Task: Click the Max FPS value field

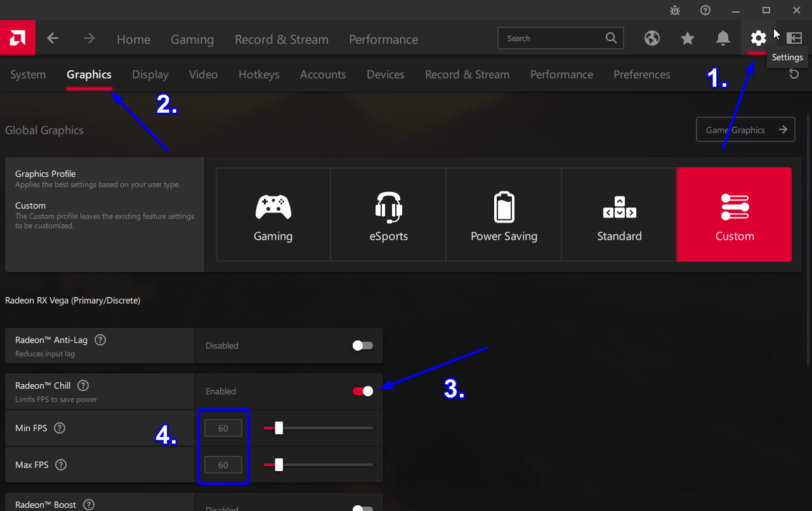Action: [223, 465]
